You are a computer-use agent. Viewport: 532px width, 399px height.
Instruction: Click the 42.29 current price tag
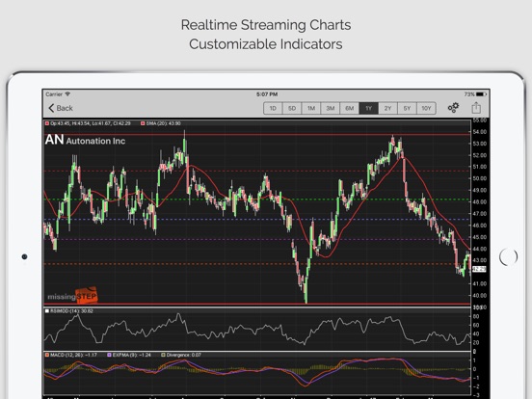click(x=479, y=269)
